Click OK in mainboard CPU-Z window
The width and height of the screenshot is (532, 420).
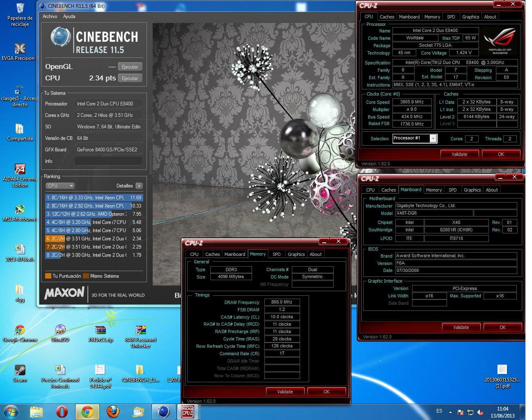coord(502,327)
